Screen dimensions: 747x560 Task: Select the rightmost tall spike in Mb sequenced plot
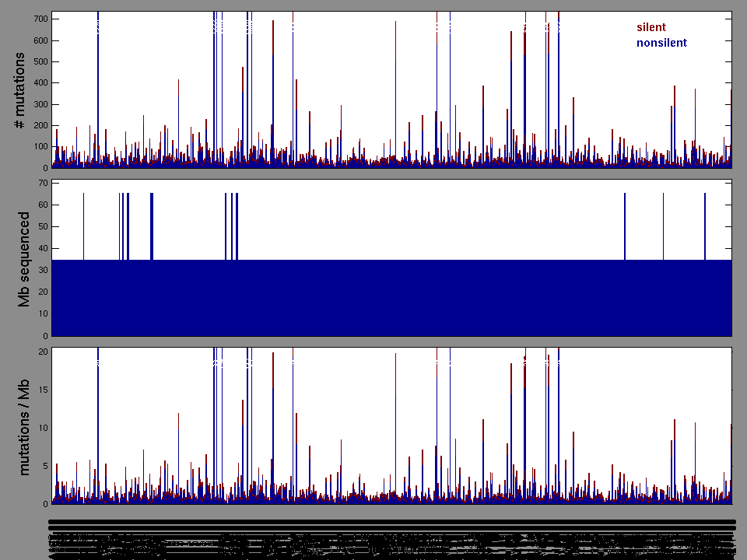(x=705, y=226)
